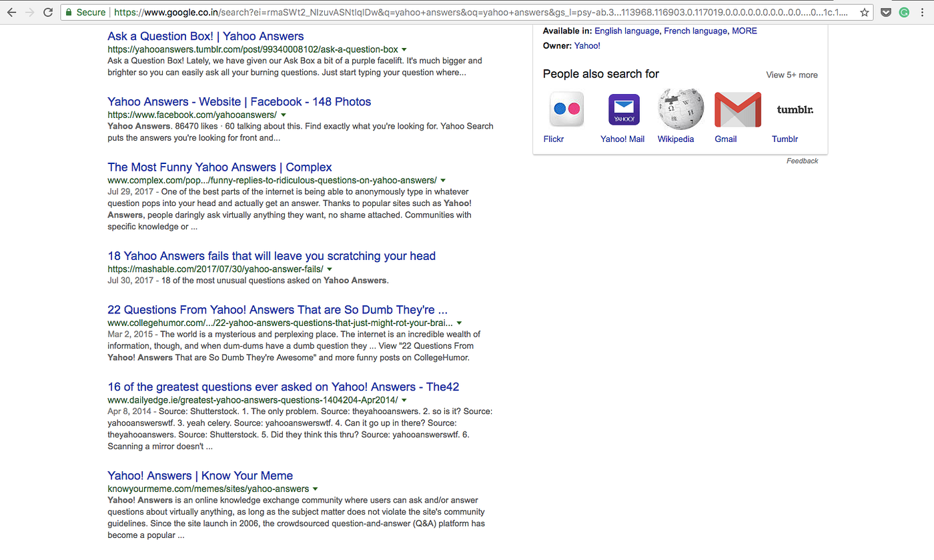Click the Owner 'Yahoo!' link
The image size is (934, 560).
[x=587, y=45]
